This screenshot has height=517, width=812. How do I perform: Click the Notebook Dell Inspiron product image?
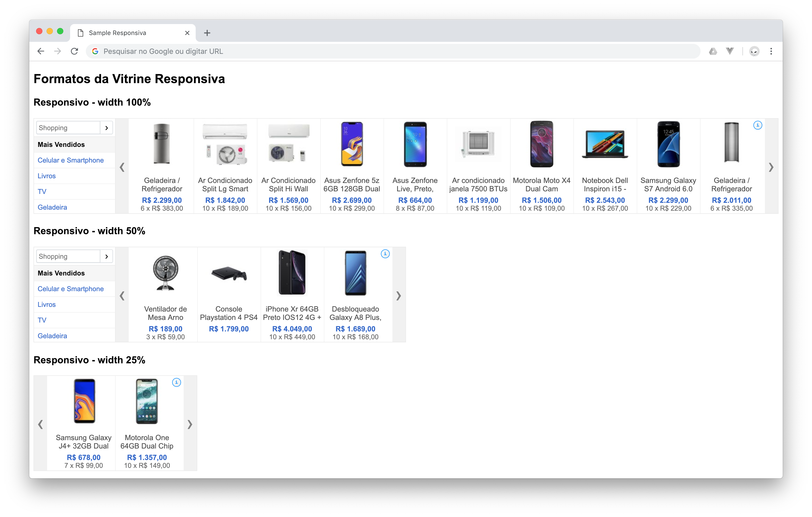(x=605, y=144)
